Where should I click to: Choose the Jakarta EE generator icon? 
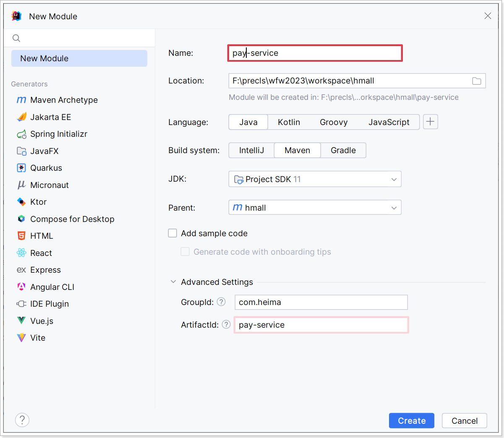[x=21, y=117]
